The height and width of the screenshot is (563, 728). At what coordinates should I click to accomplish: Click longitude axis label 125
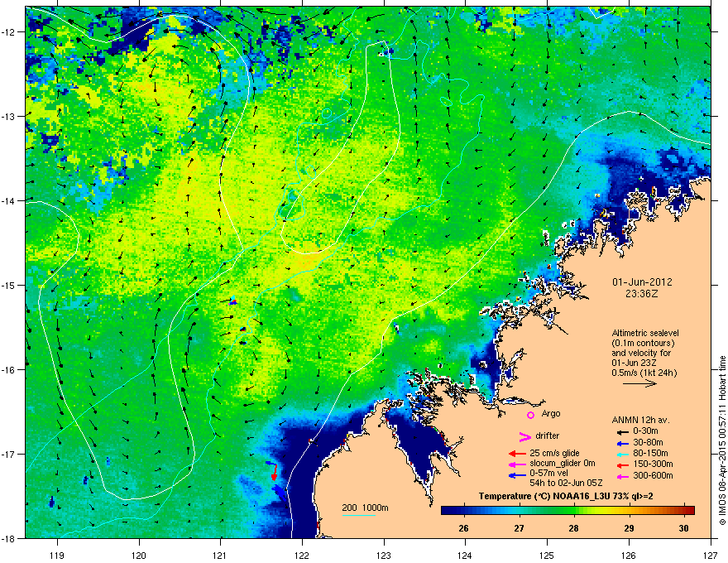coord(547,556)
